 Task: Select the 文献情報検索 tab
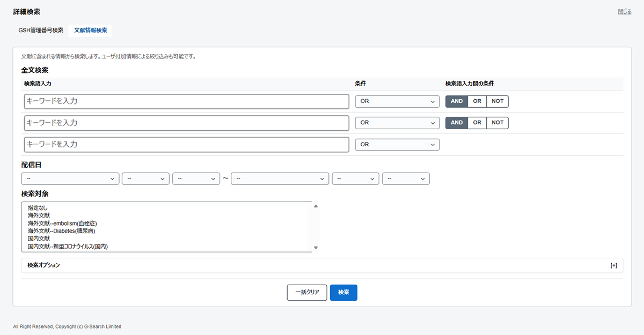(90, 30)
